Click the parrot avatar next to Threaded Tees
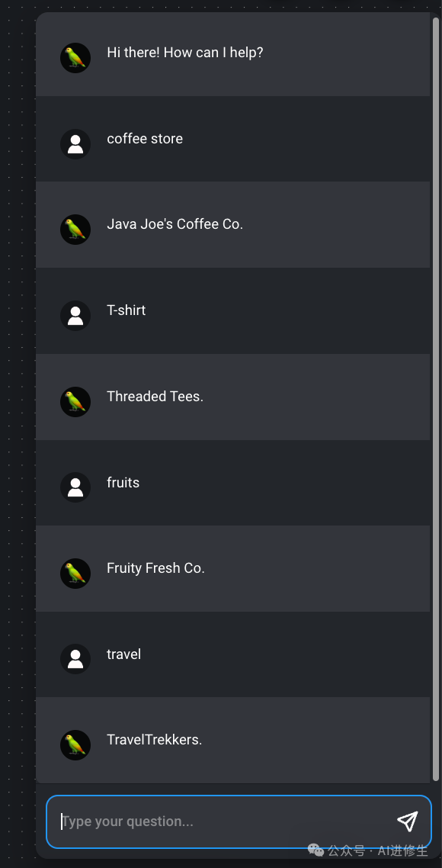The width and height of the screenshot is (442, 868). (x=75, y=402)
